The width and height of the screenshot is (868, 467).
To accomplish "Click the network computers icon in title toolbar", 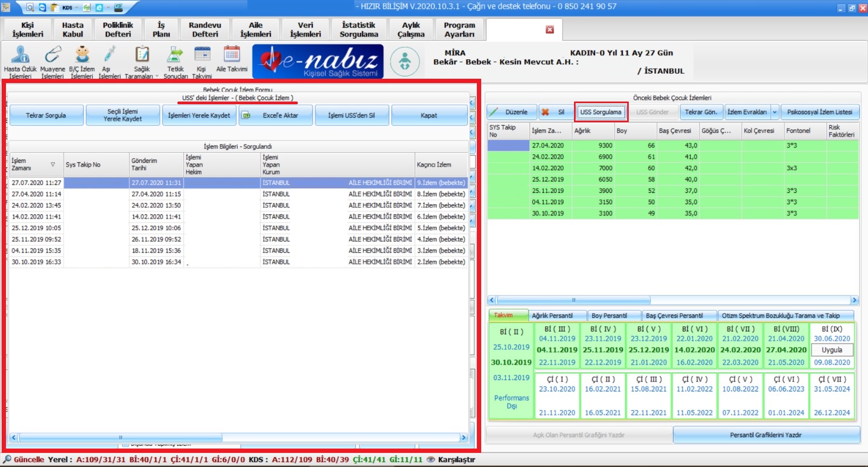I will coord(118,8).
